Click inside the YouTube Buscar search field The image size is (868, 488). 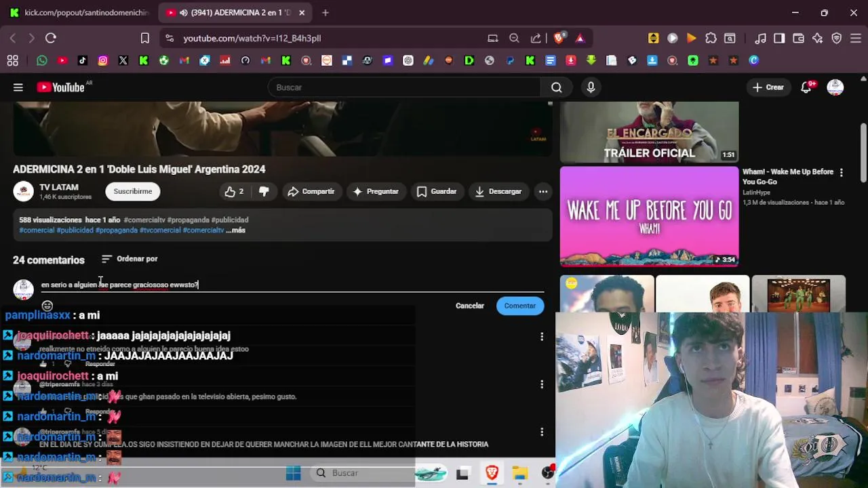pos(404,87)
